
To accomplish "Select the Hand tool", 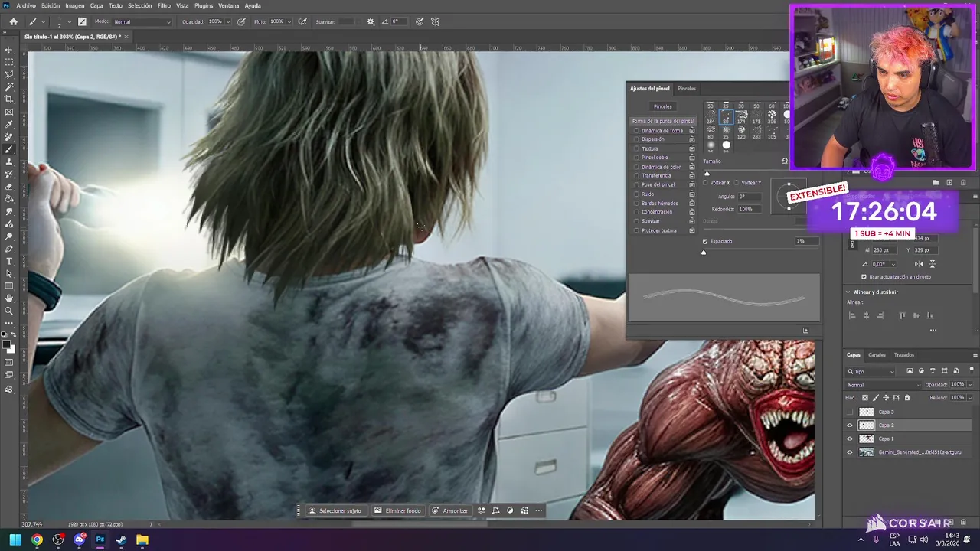I will coord(9,298).
